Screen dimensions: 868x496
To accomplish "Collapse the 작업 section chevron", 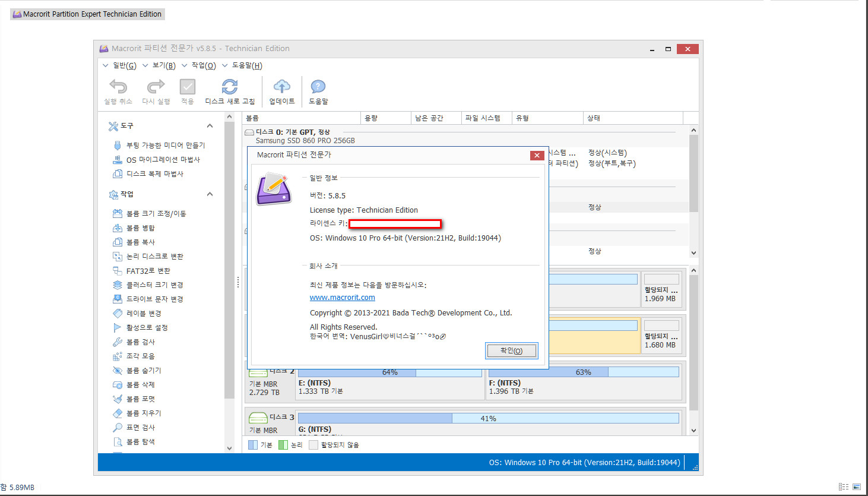I will (x=210, y=194).
